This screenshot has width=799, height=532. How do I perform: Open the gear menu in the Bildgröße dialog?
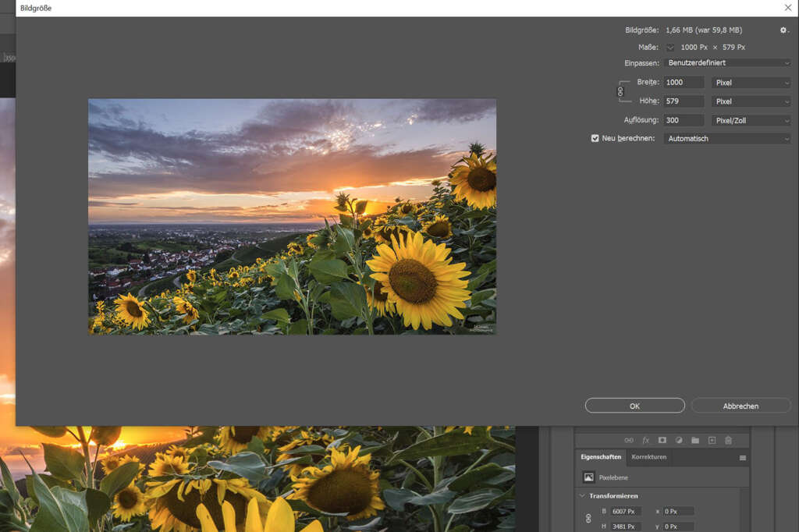(783, 30)
